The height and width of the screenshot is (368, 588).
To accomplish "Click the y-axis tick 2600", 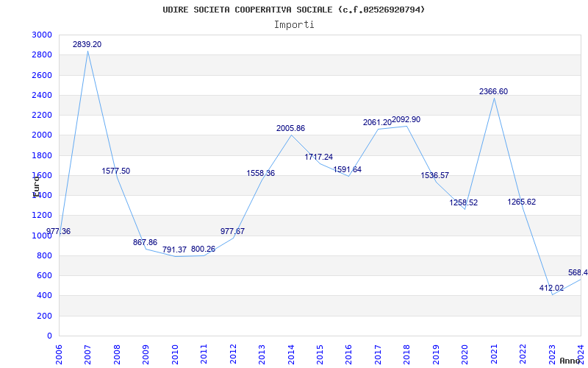I will click(43, 75).
